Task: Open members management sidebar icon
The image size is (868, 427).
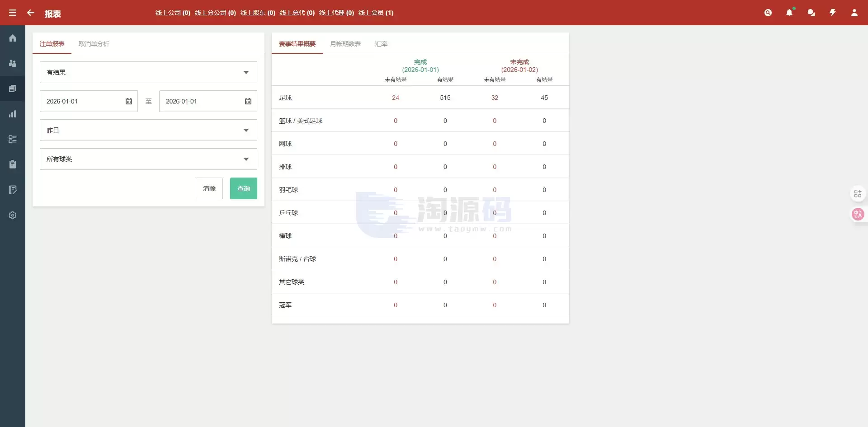Action: 13,63
